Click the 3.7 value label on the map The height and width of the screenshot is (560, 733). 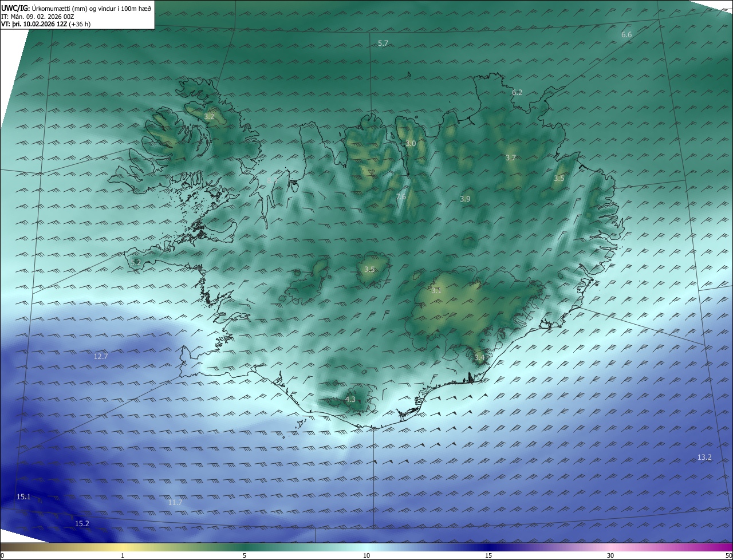511,158
